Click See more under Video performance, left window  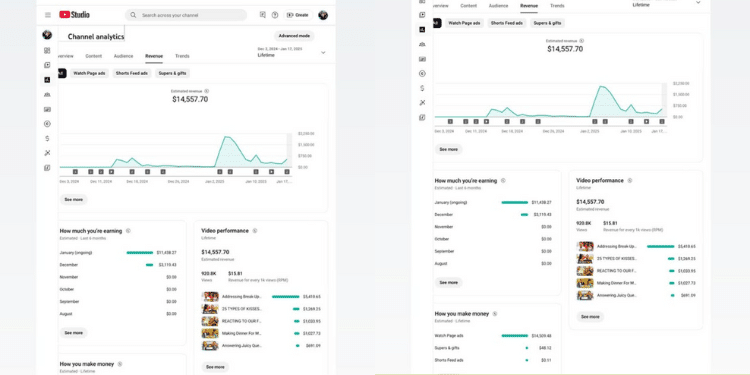pos(215,367)
